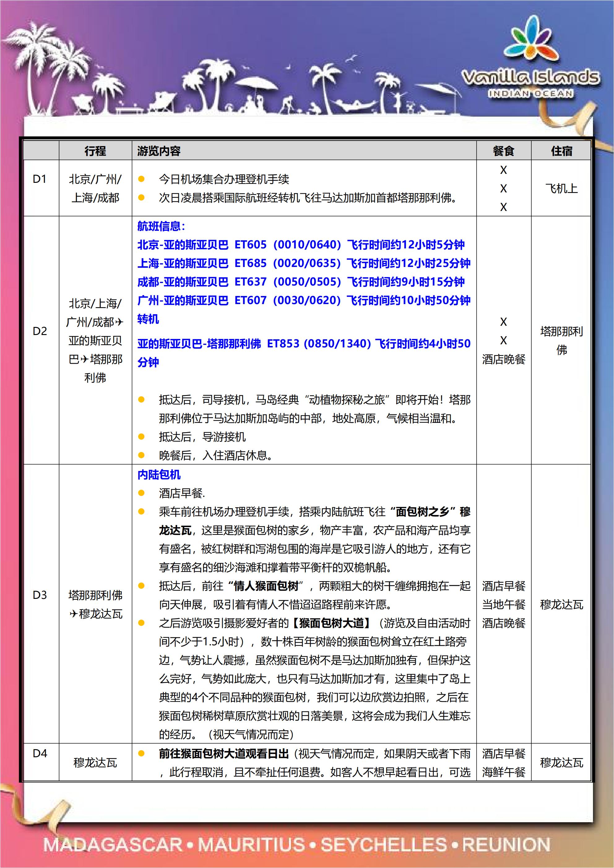Click the 住宿 column header
The image size is (614, 868).
point(561,151)
